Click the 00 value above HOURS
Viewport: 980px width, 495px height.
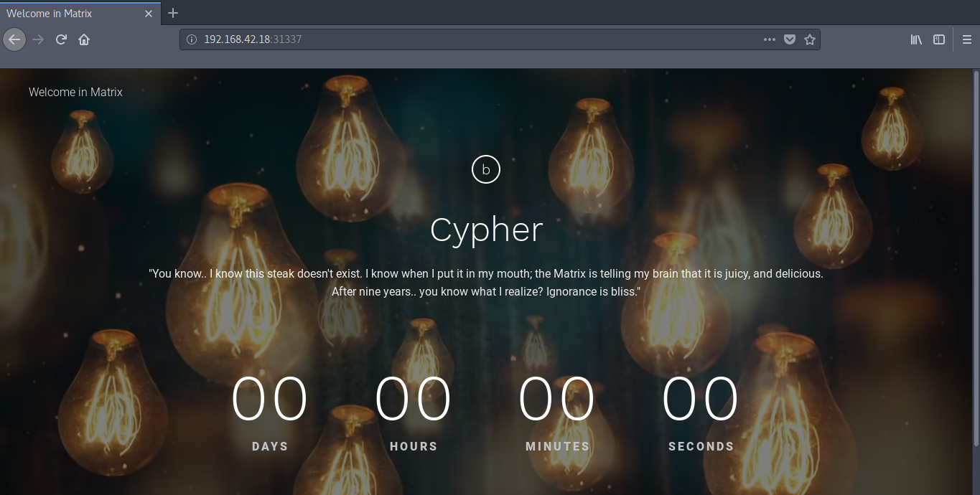tap(414, 400)
